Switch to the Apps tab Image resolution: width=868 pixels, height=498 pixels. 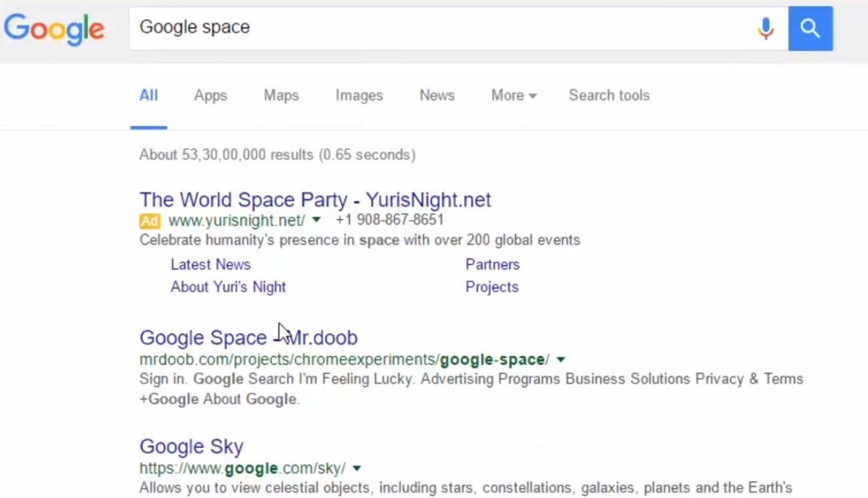pyautogui.click(x=211, y=96)
